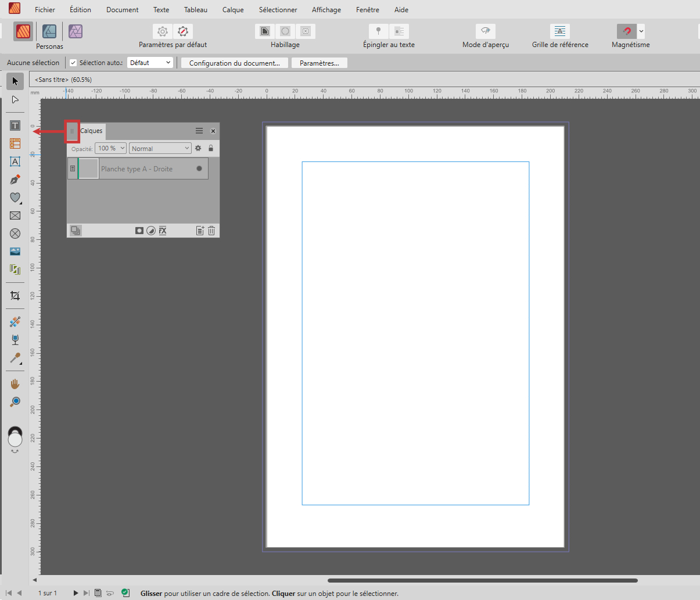Select the Move (arrow) tool
700x600 pixels.
(x=15, y=81)
